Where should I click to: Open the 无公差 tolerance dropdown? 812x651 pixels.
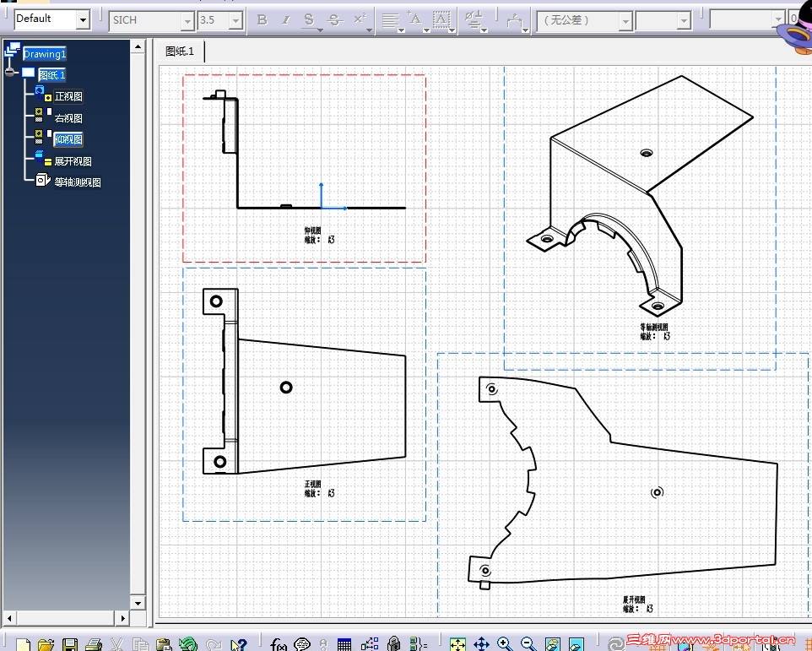pos(625,21)
